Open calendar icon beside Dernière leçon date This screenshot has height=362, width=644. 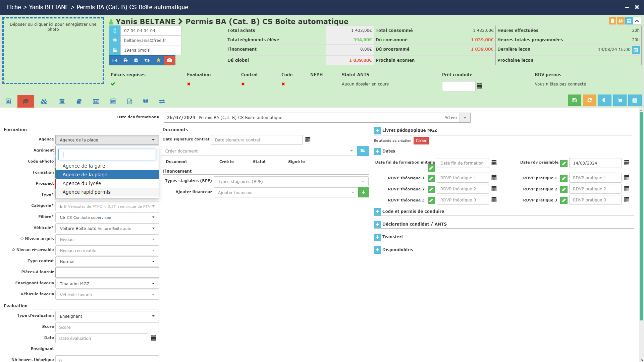(x=636, y=50)
